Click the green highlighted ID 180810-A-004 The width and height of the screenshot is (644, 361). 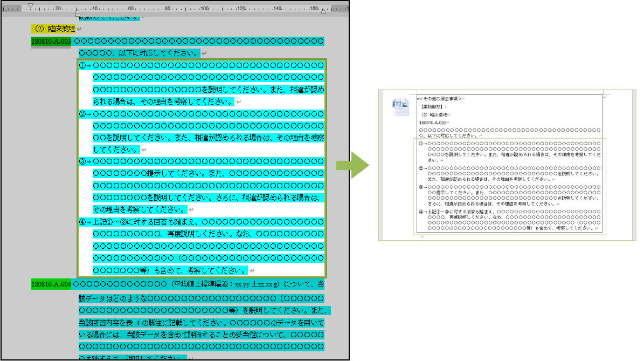pyautogui.click(x=51, y=284)
